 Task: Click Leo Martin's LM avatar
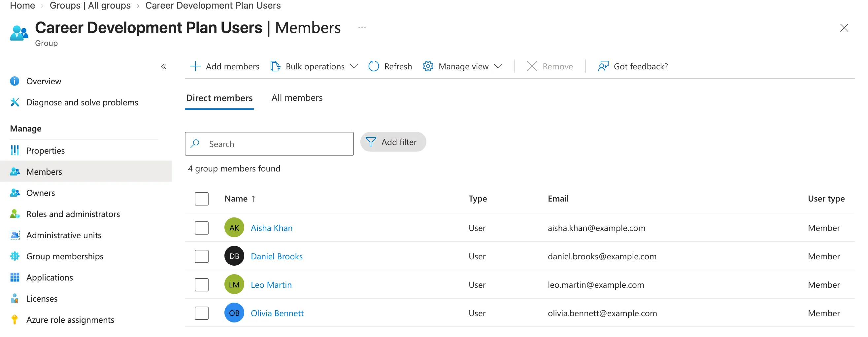234,285
